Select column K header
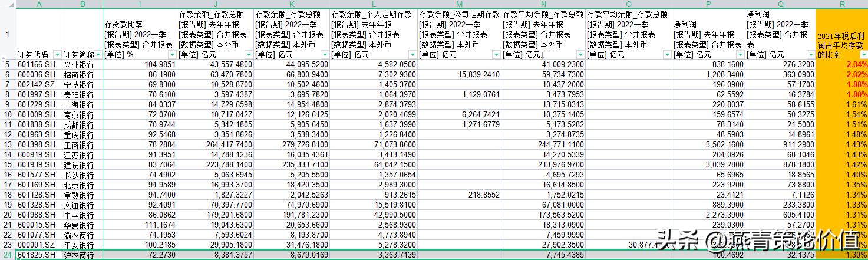Image resolution: width=868 pixels, height=260 pixels. (x=291, y=4)
